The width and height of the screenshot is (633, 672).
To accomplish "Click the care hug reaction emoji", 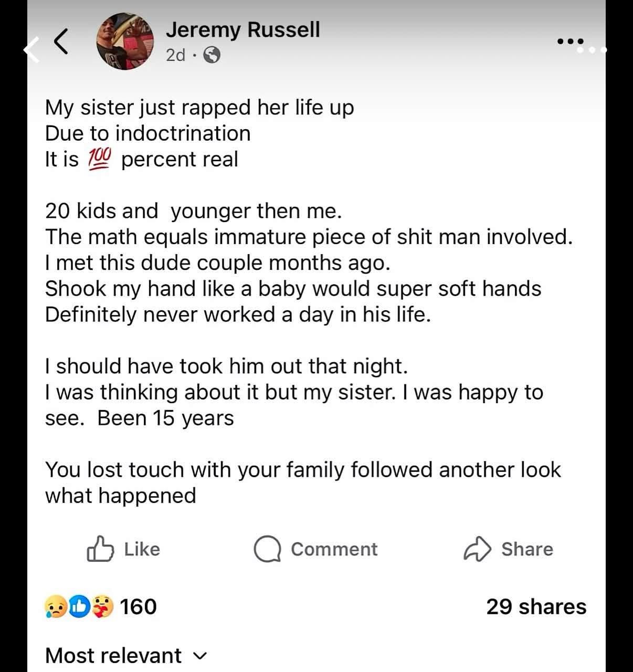I will click(102, 606).
